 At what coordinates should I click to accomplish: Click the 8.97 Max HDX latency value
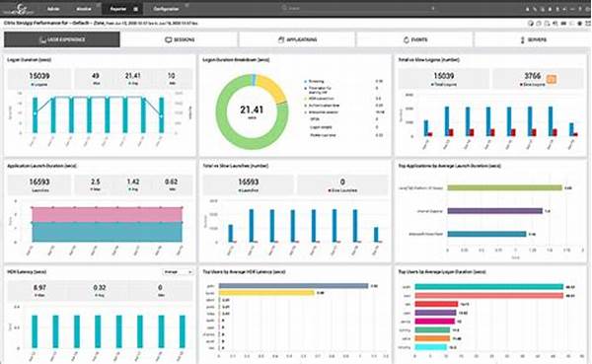pos(39,288)
